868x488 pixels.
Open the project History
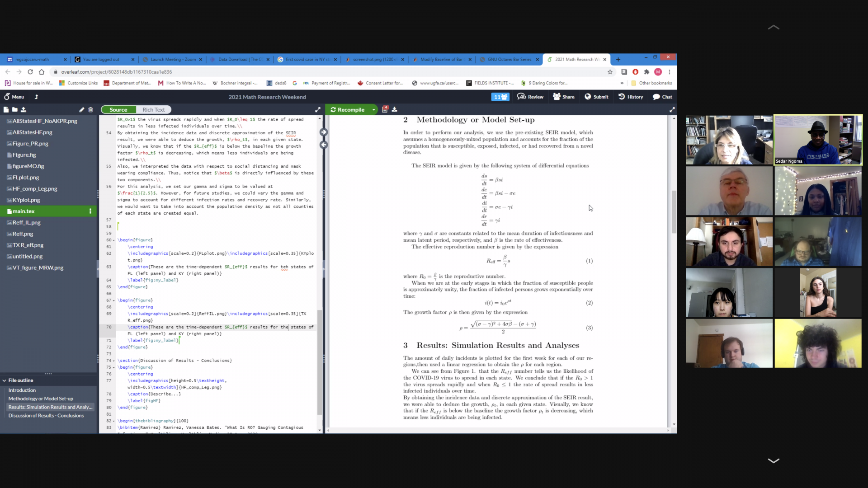pyautogui.click(x=631, y=97)
